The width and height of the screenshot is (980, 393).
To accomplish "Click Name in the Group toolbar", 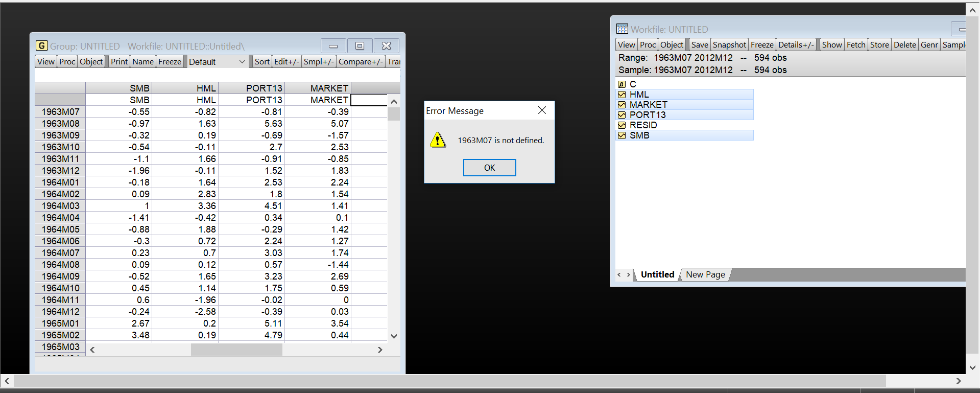I will tap(143, 62).
